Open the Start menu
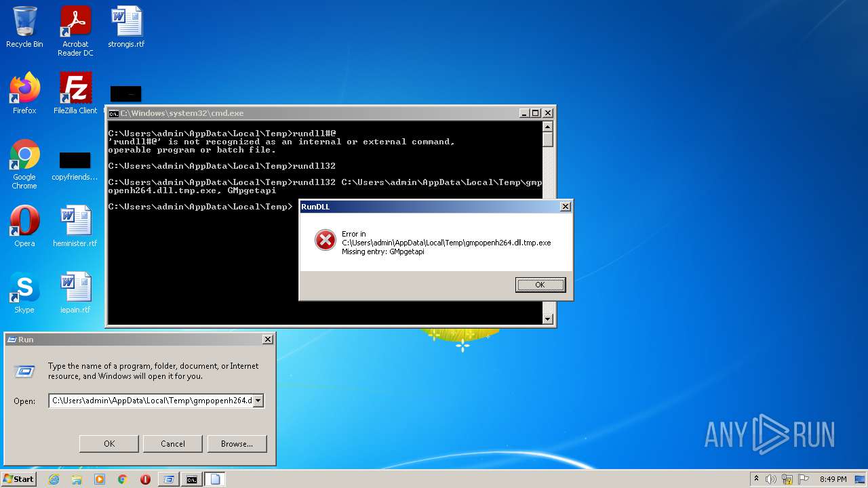This screenshot has width=868, height=488. 18,479
